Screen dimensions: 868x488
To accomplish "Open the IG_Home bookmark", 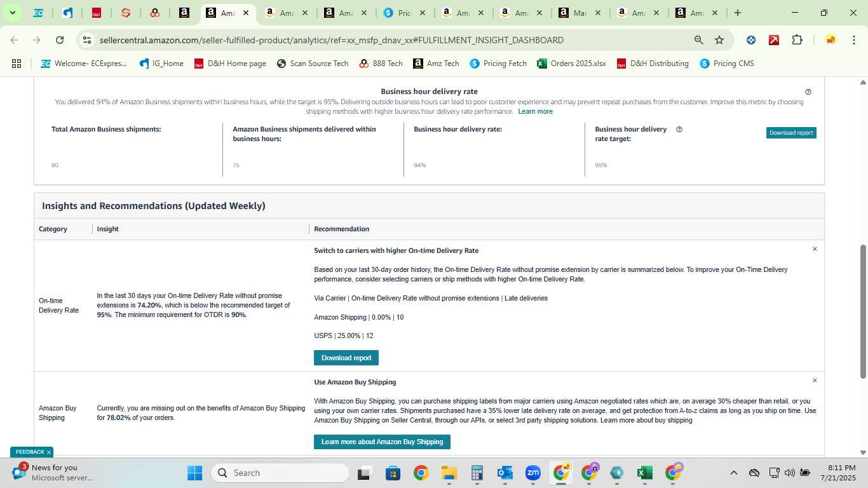I will pyautogui.click(x=161, y=64).
